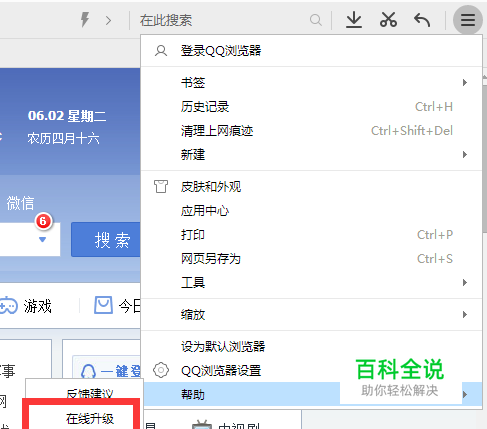Select the scissors screenshot tool

tap(388, 20)
